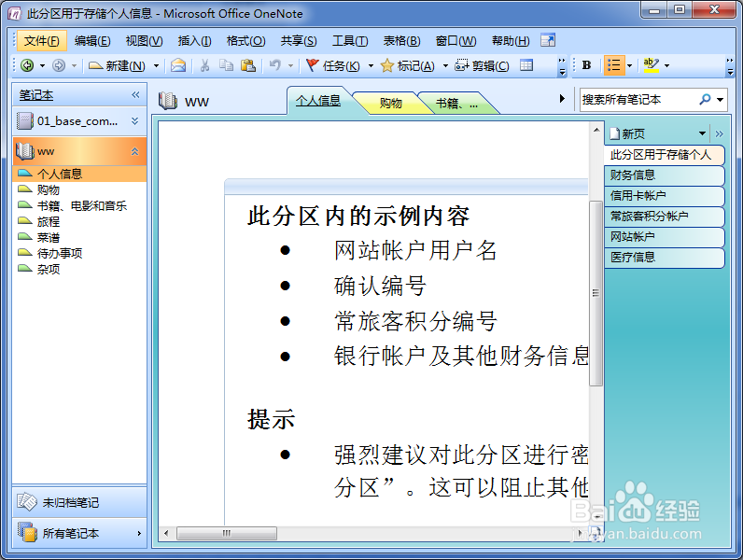Click the Paste clipboard icon
The image size is (743, 560).
pyautogui.click(x=248, y=65)
